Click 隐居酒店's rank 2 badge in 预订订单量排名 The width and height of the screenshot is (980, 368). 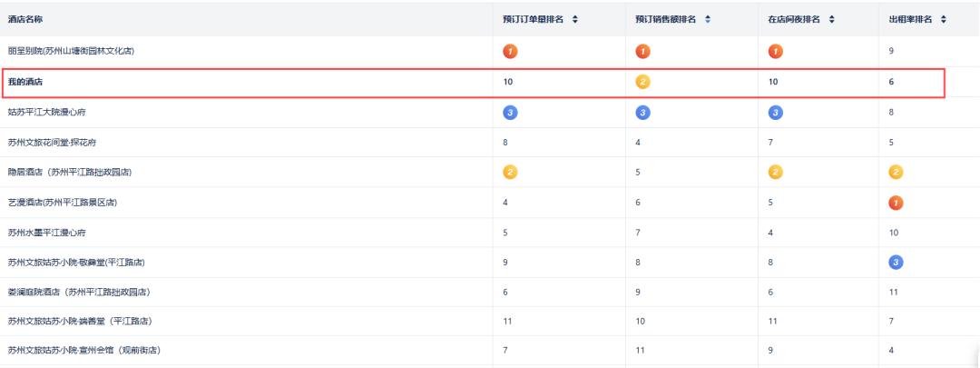click(510, 172)
